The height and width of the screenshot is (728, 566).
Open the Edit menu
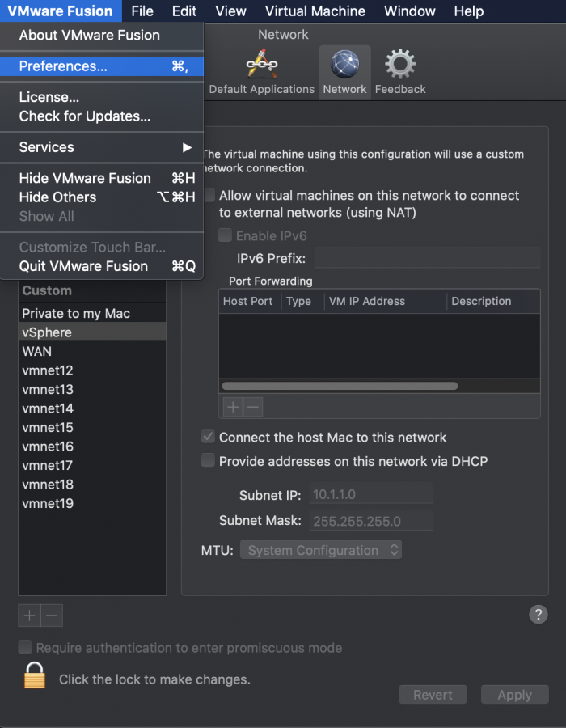184,11
